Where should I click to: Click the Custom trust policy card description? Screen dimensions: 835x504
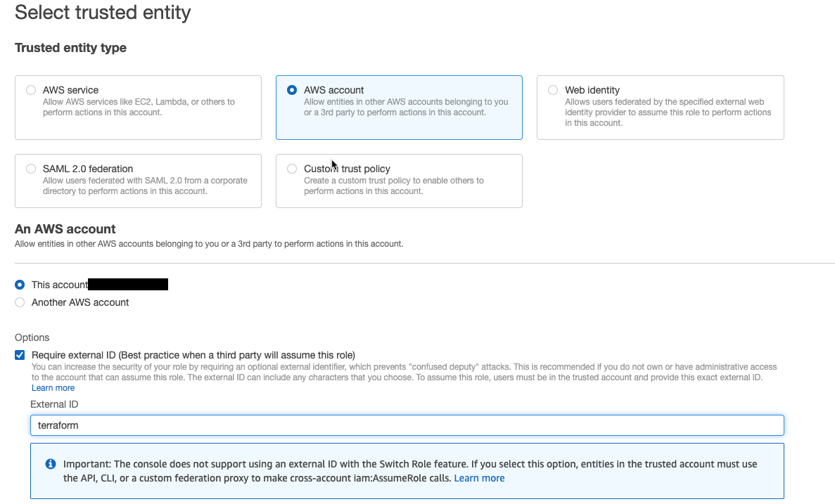pyautogui.click(x=393, y=186)
